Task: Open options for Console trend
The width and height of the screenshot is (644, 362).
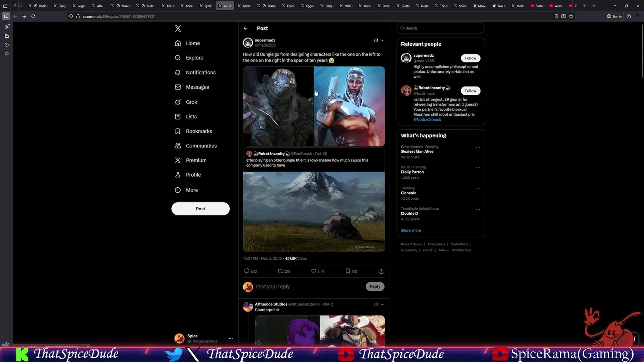Action: (478, 189)
